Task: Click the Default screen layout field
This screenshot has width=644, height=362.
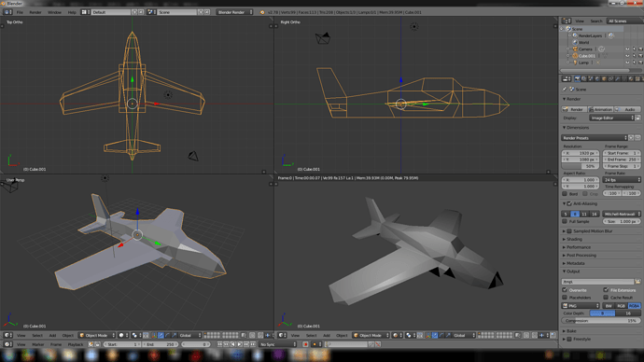Action: coord(111,12)
